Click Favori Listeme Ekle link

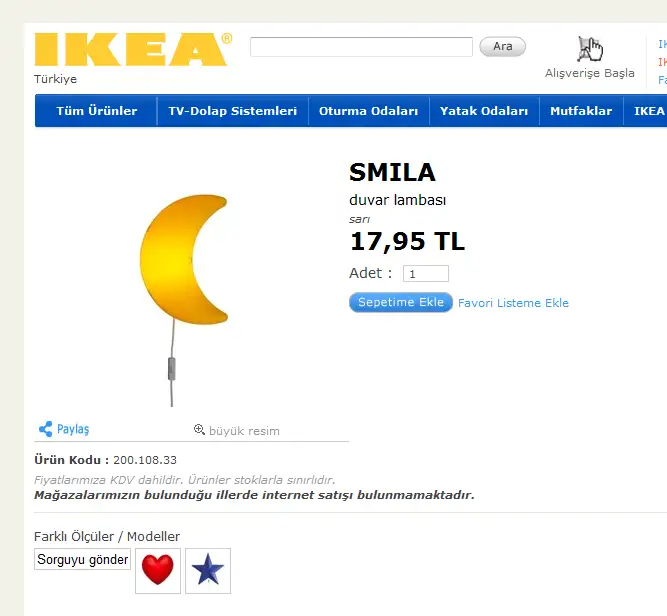(x=513, y=303)
